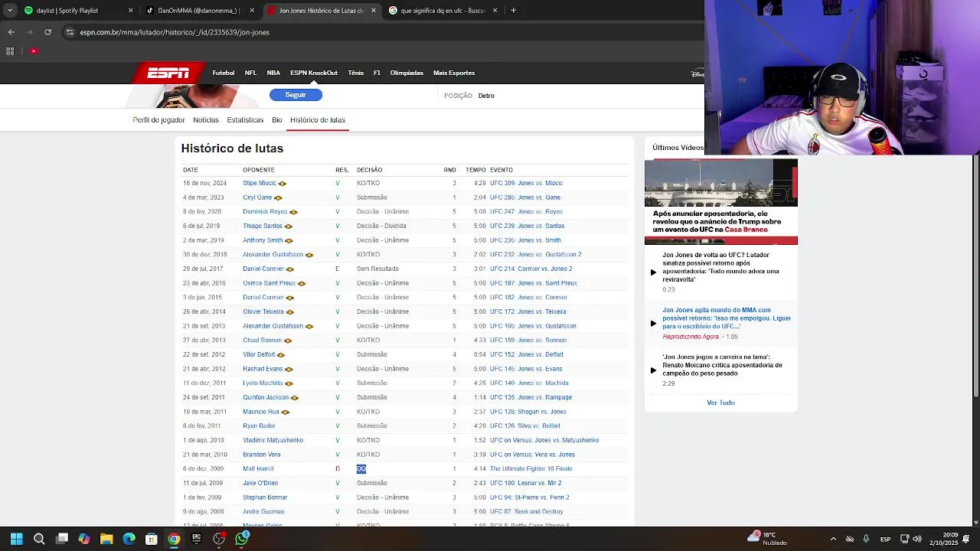This screenshot has height=551, width=980.
Task: Open WhatsApp from the taskbar
Action: pos(242,539)
